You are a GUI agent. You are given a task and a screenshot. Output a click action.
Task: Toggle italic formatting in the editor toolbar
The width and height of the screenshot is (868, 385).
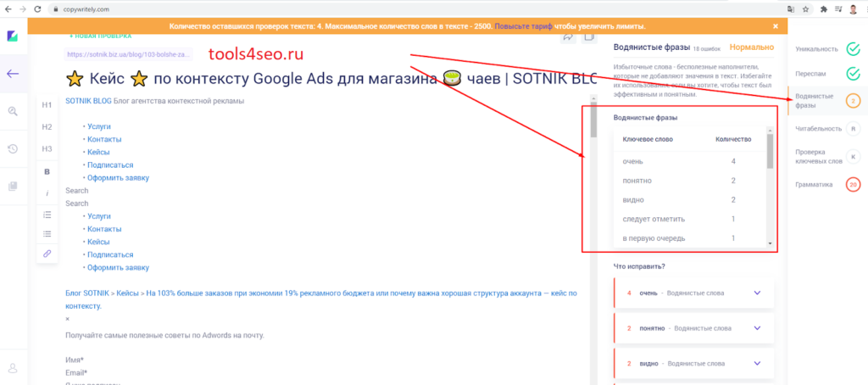tap(47, 192)
